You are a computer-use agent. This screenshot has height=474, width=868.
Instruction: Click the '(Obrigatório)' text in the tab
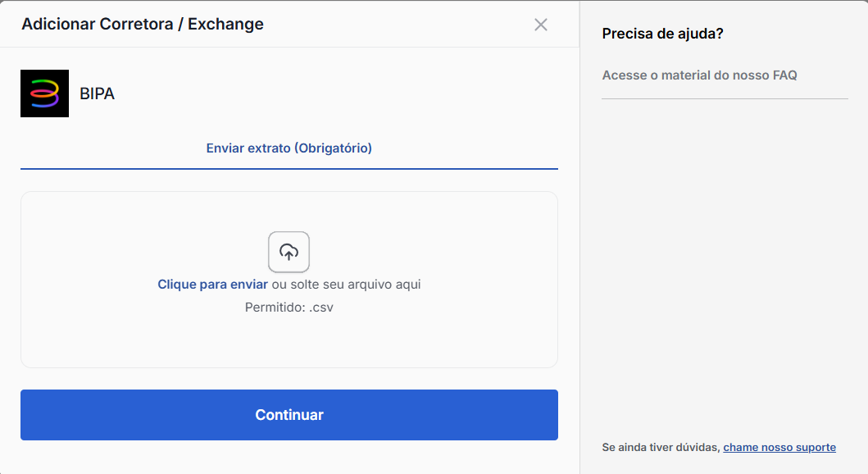pyautogui.click(x=333, y=148)
